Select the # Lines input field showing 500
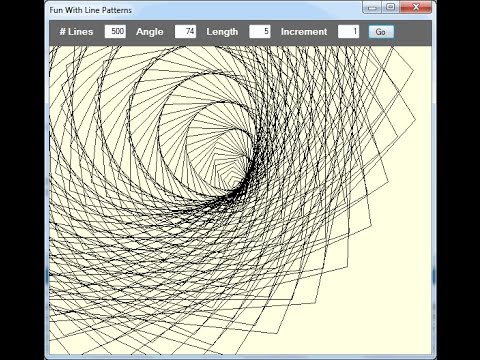Viewport: 480px width, 360px height. [x=115, y=32]
